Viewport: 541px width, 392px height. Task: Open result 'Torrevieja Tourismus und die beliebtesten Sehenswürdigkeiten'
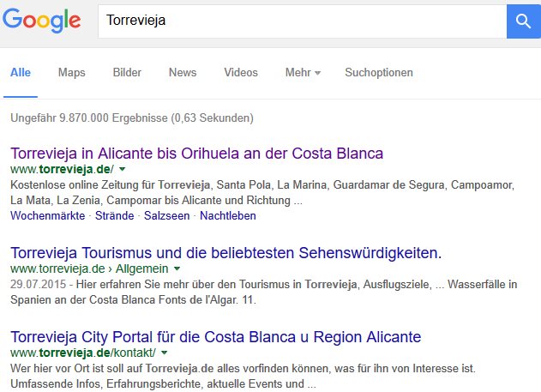226,253
